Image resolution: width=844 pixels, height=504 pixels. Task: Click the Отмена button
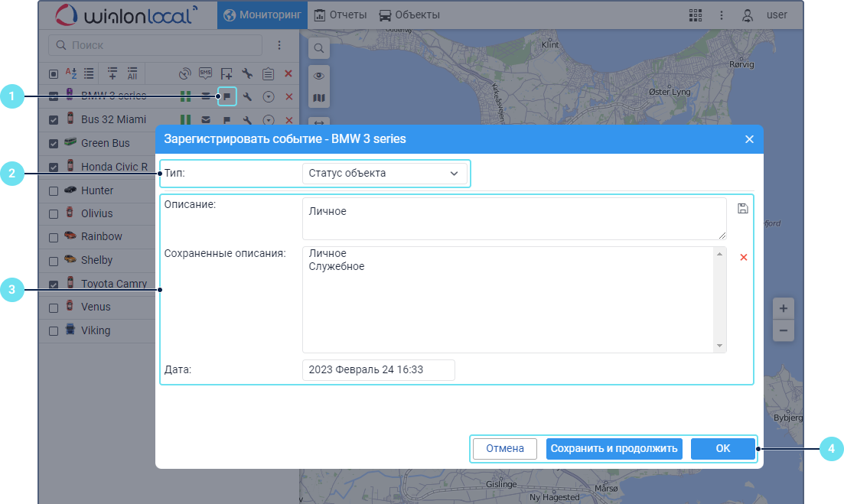click(505, 449)
